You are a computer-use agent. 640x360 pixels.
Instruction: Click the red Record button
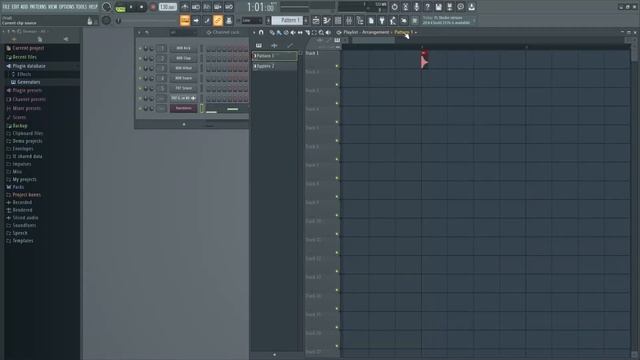pyautogui.click(x=153, y=7)
